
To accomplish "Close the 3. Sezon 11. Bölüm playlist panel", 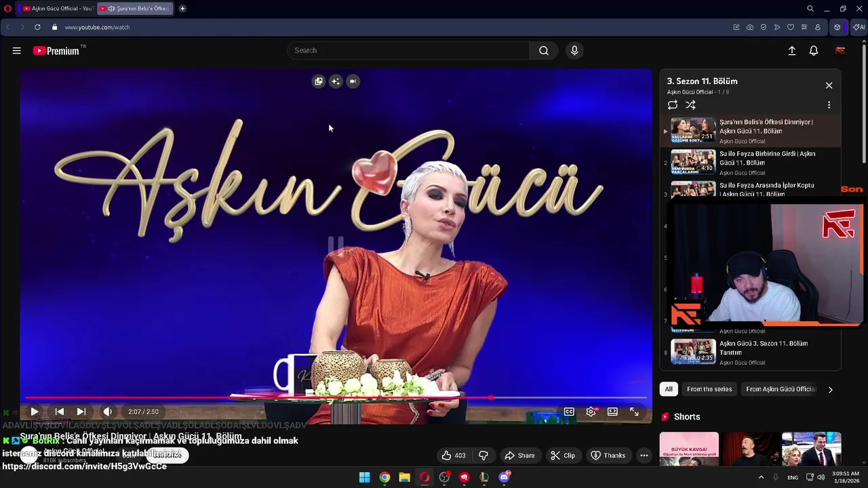I will 829,85.
